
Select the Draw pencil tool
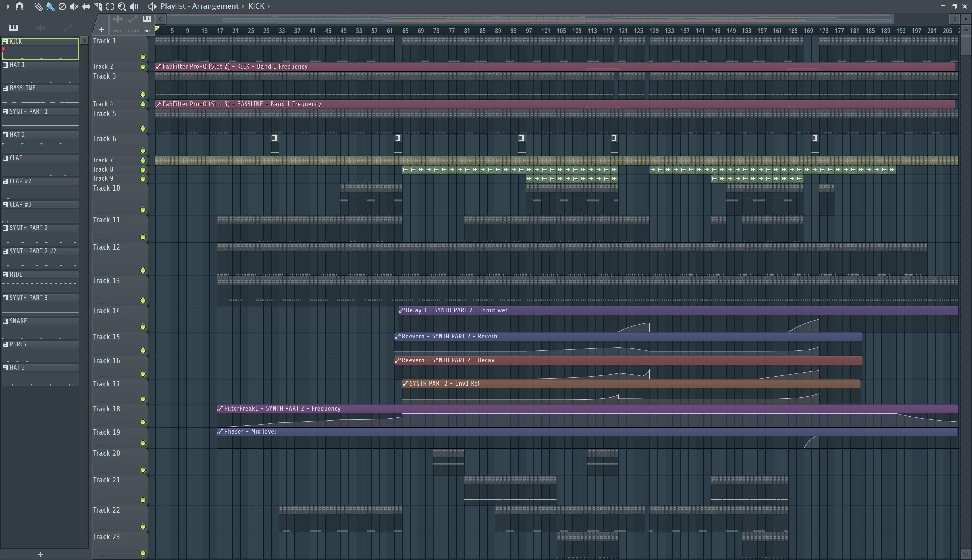pyautogui.click(x=38, y=6)
